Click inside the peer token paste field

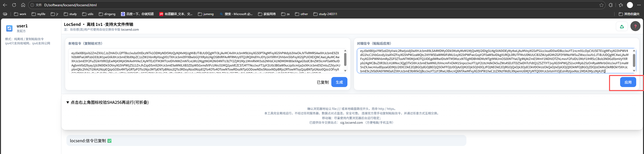tap(493, 61)
